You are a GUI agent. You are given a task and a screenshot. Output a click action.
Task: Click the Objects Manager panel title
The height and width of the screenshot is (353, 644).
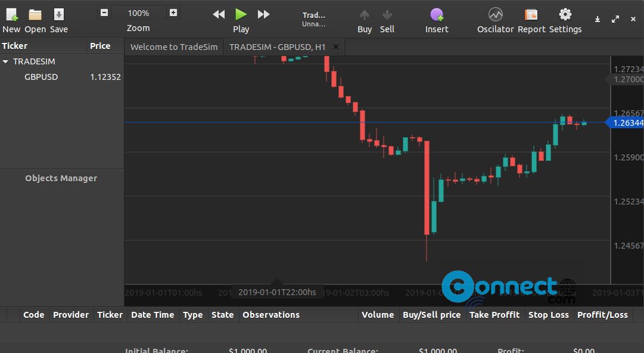(61, 178)
